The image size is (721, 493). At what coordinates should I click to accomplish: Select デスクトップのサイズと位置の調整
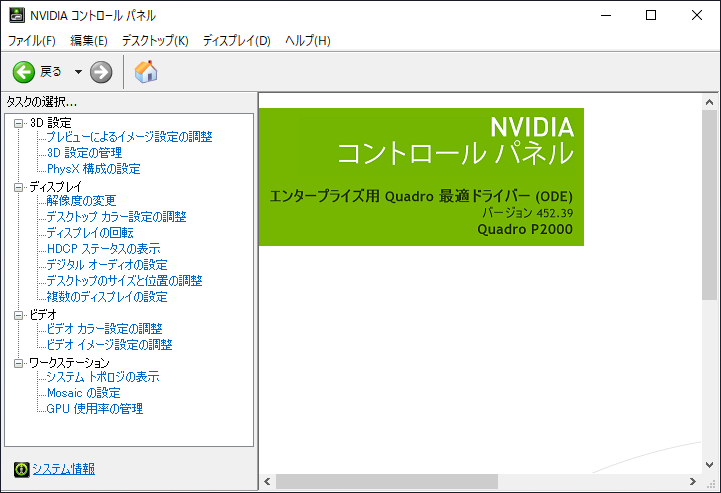[x=124, y=281]
